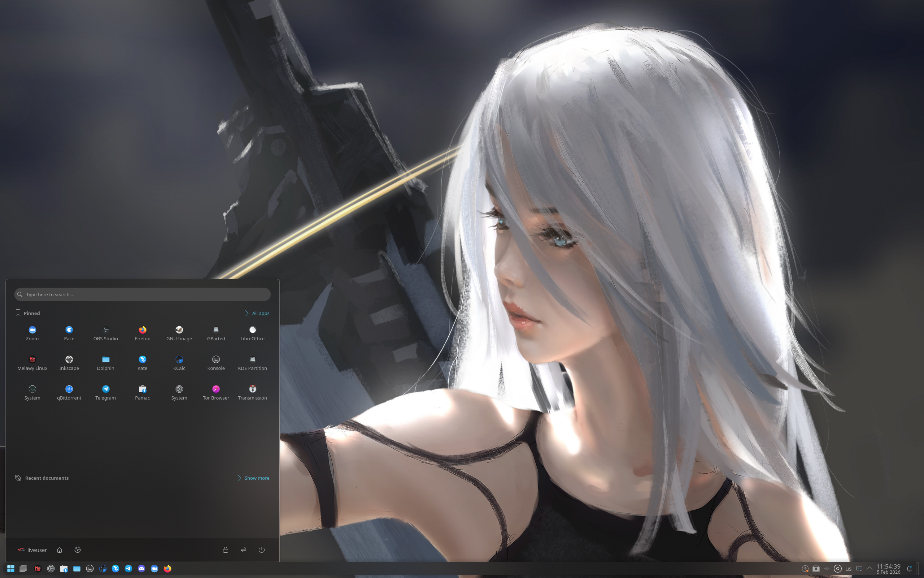This screenshot has height=578, width=924.
Task: Open Firefox from the taskbar
Action: pyautogui.click(x=167, y=569)
